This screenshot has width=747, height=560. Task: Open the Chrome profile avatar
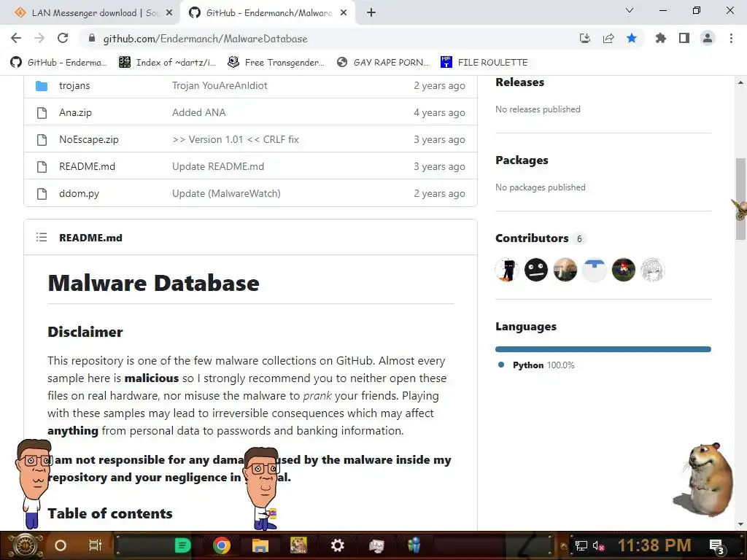click(708, 38)
